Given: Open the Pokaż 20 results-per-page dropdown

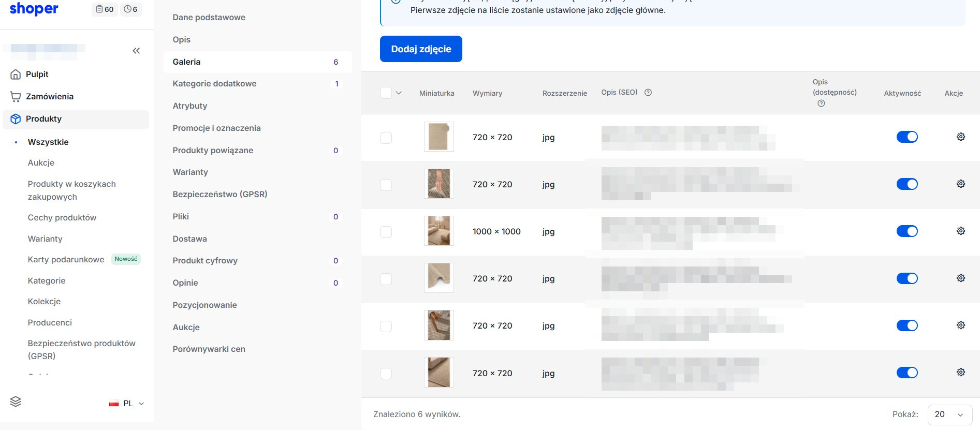Looking at the screenshot, I should click(950, 414).
